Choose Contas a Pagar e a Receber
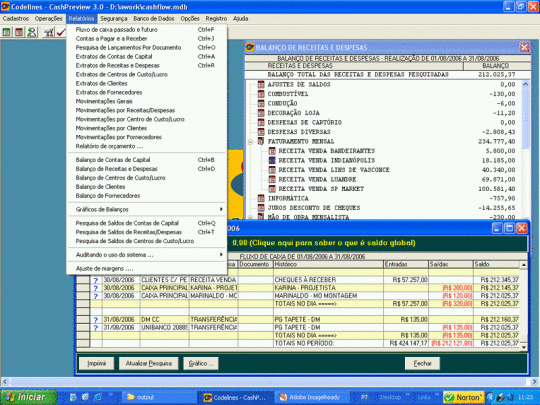540x405 pixels. coord(147,39)
